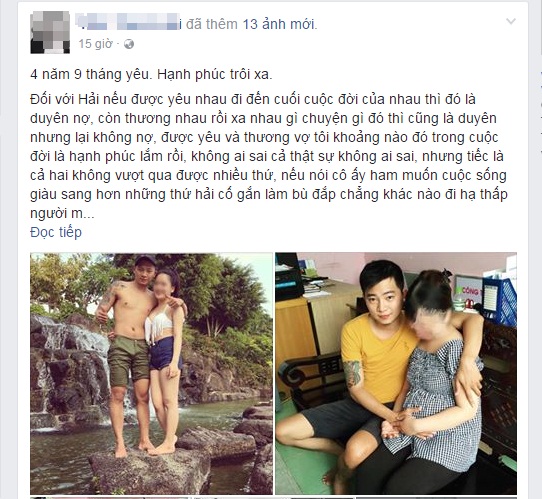Screen dimensions: 542x499
Task: Expand post with "Đọc tiếp"
Action: [x=56, y=232]
